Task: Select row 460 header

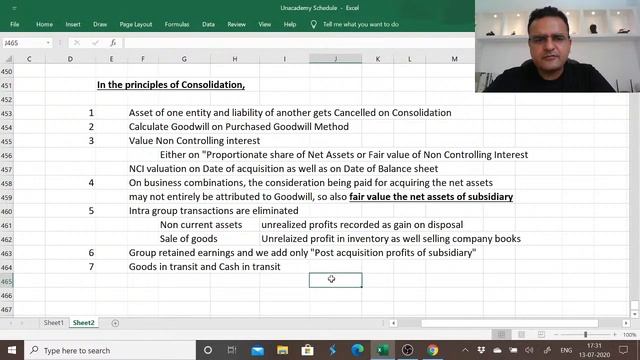Action: pos(7,211)
